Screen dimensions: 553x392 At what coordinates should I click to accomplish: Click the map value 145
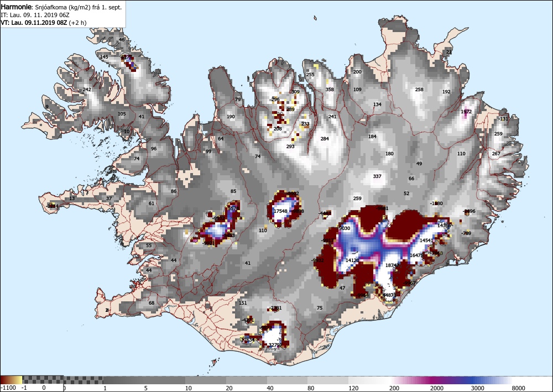point(104,57)
